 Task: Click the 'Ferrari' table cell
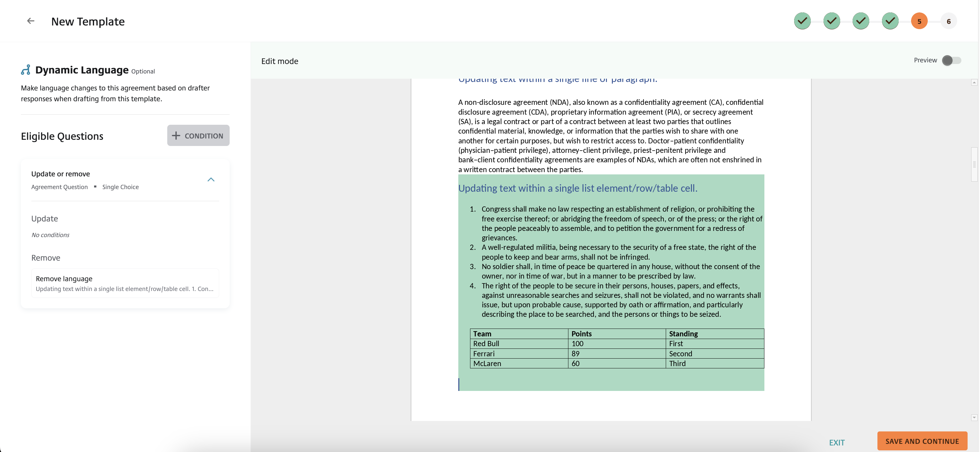(x=519, y=353)
